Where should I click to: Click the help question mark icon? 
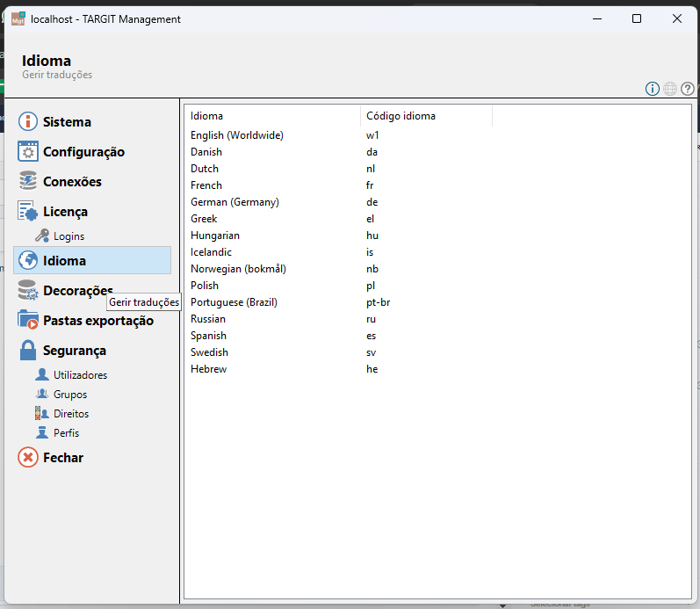point(688,89)
